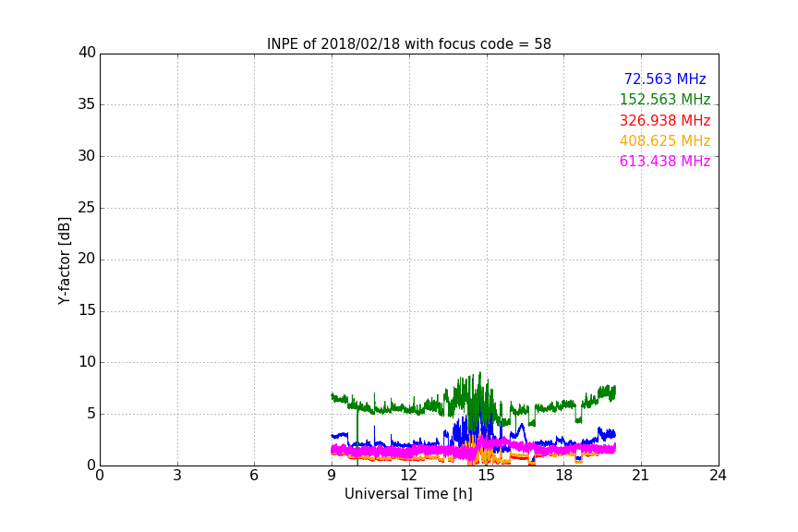Click the y-axis tick label 25
This screenshot has width=798, height=532.
87,208
